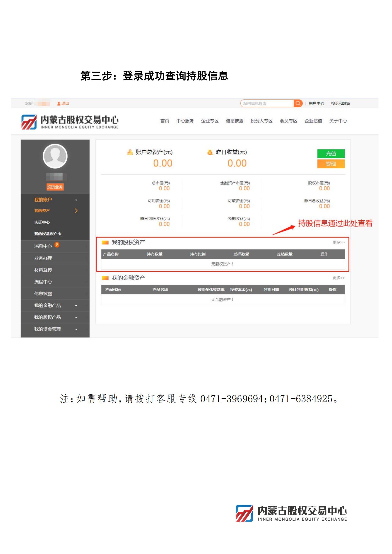392x554 pixels.
Task: Click the user avatar profile picture
Action: [55, 156]
